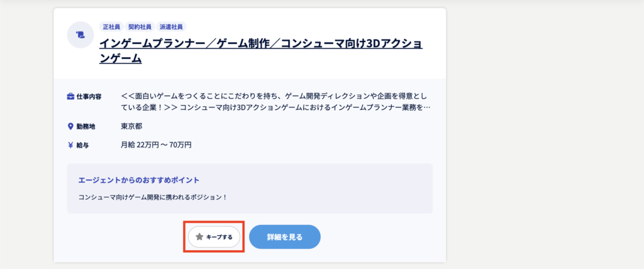The height and width of the screenshot is (269, 644).
Task: Click the salary text 月給 22万円〜70万円
Action: pos(156,145)
